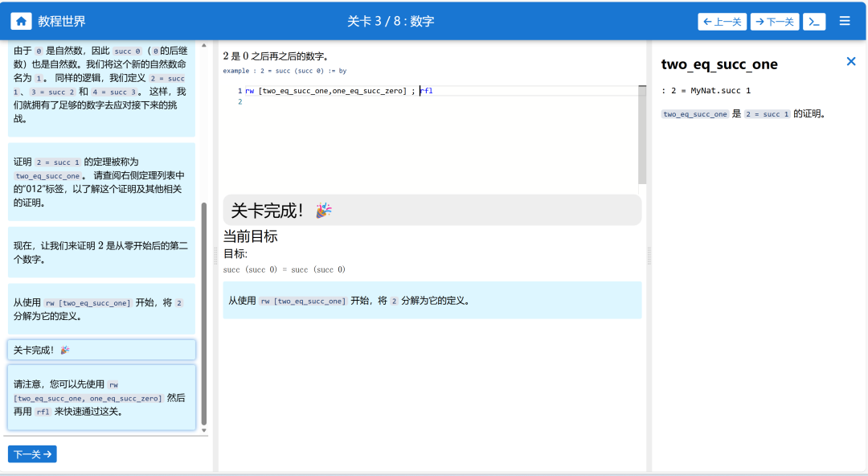Click the 教程世界 title text
Viewport: 868px width, 476px height.
[x=61, y=22]
